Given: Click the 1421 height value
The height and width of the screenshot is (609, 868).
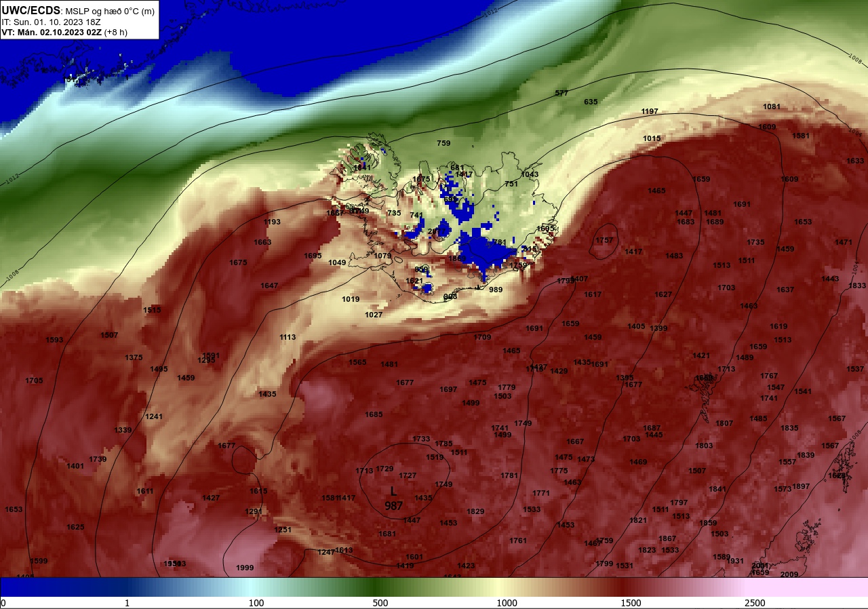Looking at the screenshot, I should pos(701,355).
